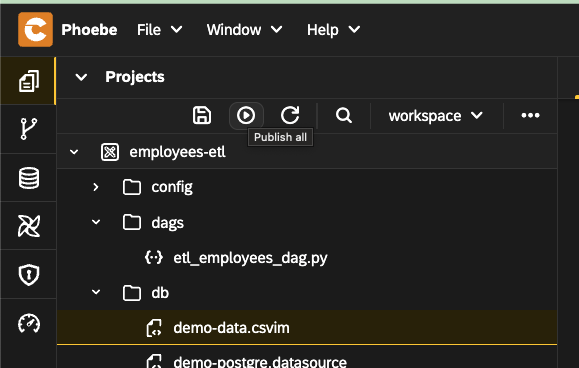Image resolution: width=579 pixels, height=368 pixels.
Task: Open the File menu
Action: pyautogui.click(x=160, y=30)
